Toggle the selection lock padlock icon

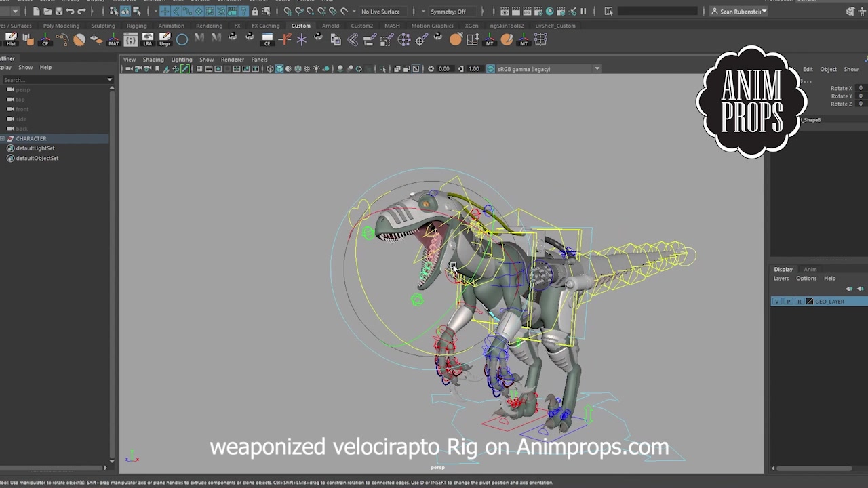255,12
